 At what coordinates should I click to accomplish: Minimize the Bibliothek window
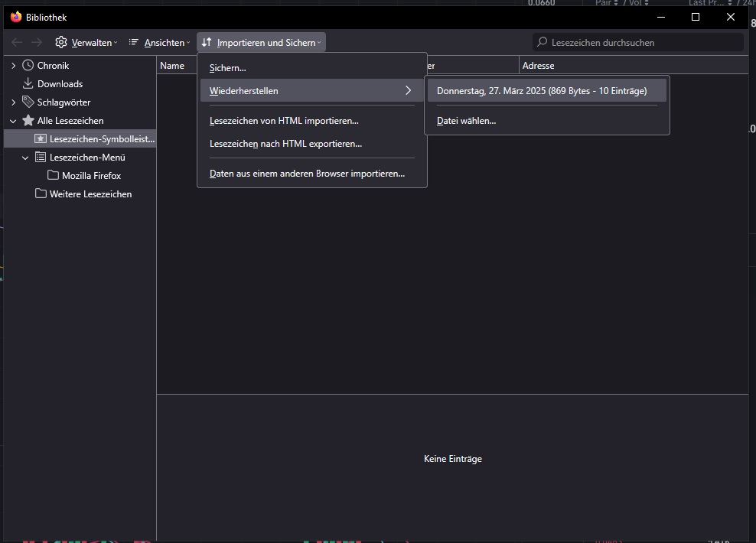[661, 17]
